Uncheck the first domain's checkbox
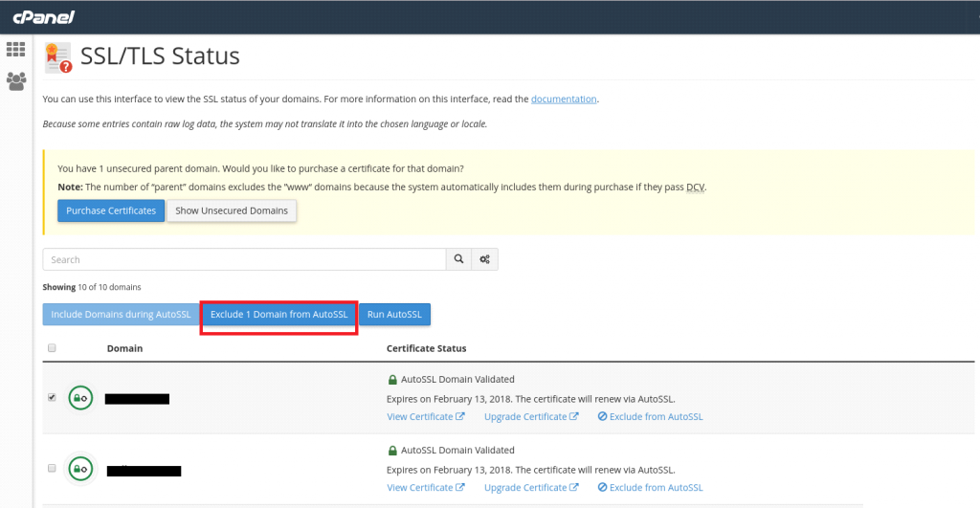 point(52,398)
